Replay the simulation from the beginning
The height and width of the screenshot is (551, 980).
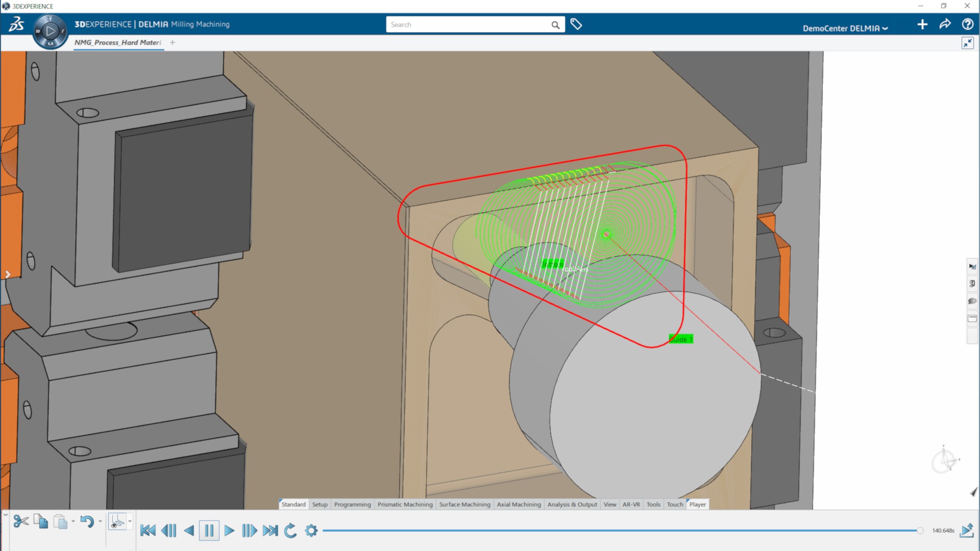click(290, 531)
